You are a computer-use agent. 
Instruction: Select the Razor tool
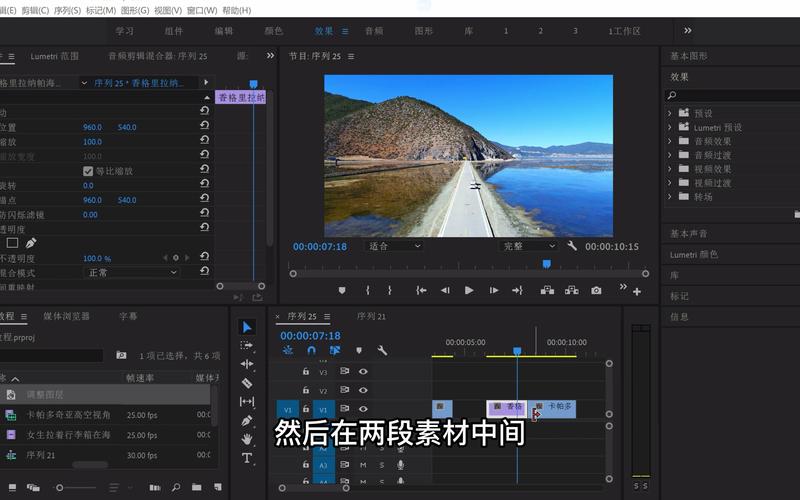pyautogui.click(x=247, y=383)
